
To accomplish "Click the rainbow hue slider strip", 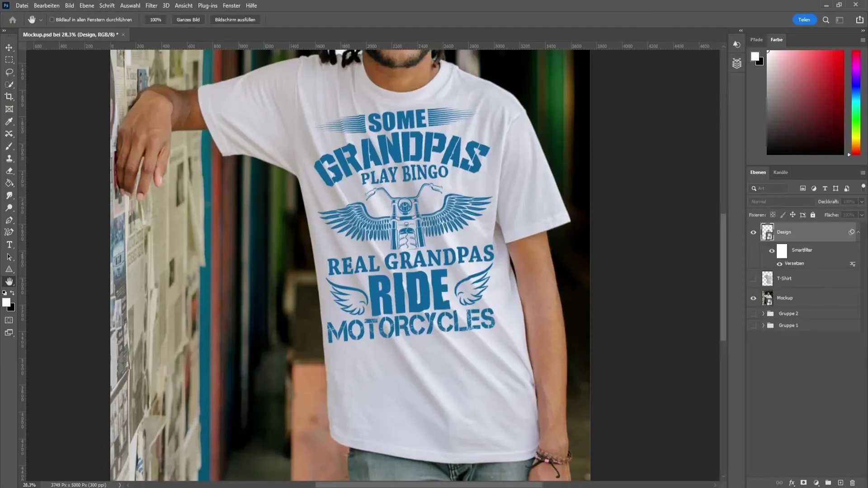I will [856, 103].
